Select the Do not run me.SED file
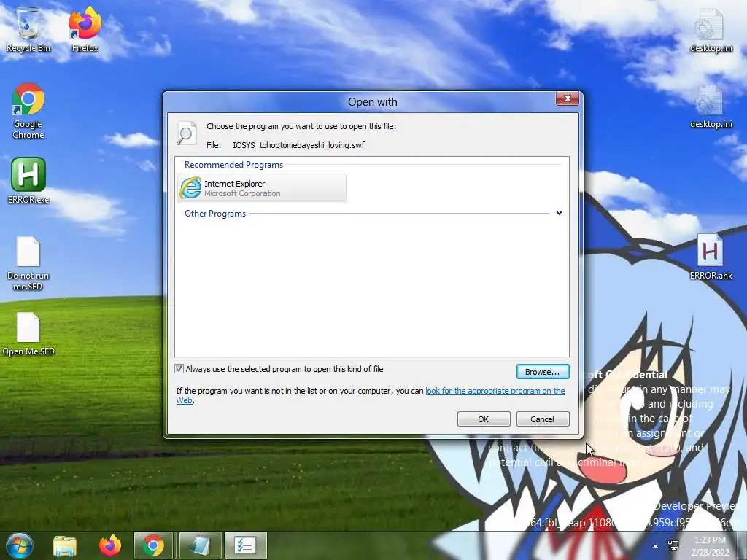The height and width of the screenshot is (560, 747). point(28,263)
